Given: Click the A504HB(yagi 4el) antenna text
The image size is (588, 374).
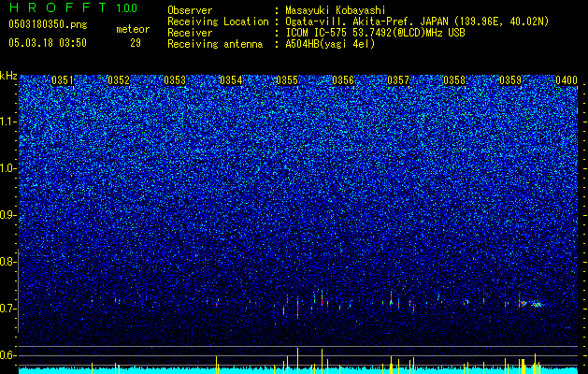Looking at the screenshot, I should point(330,44).
